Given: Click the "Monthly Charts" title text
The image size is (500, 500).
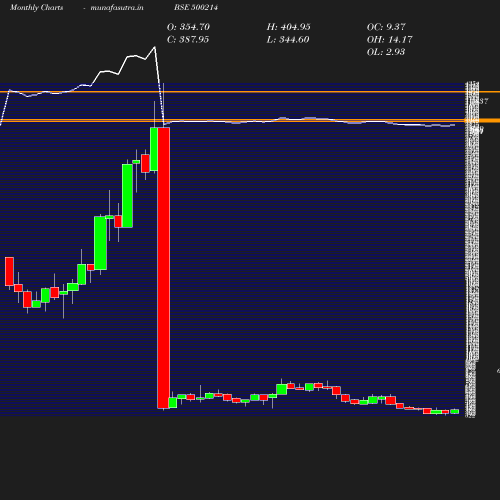Looking at the screenshot, I should click(37, 7).
